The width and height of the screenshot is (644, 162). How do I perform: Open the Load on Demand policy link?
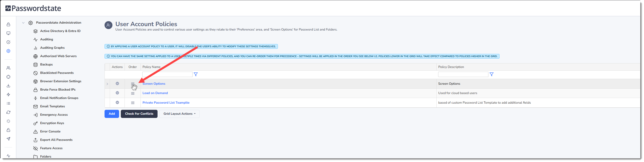155,93
